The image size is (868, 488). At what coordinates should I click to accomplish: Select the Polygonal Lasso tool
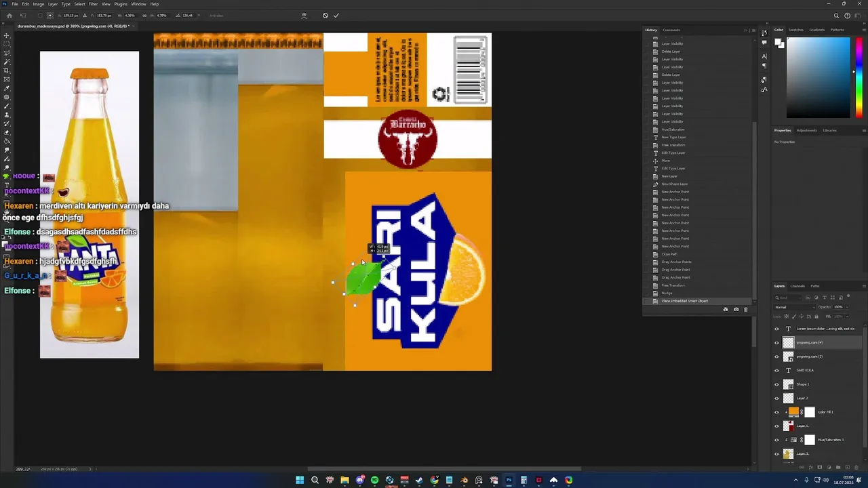click(7, 53)
